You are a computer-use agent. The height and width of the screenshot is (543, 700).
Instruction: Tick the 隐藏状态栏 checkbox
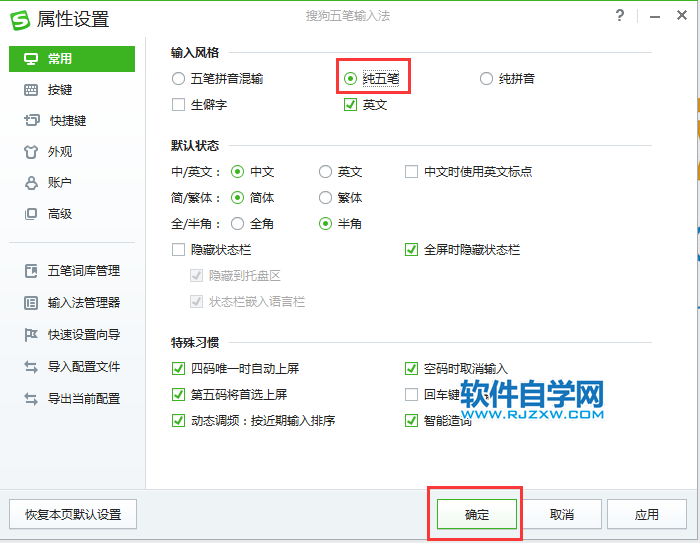[179, 250]
